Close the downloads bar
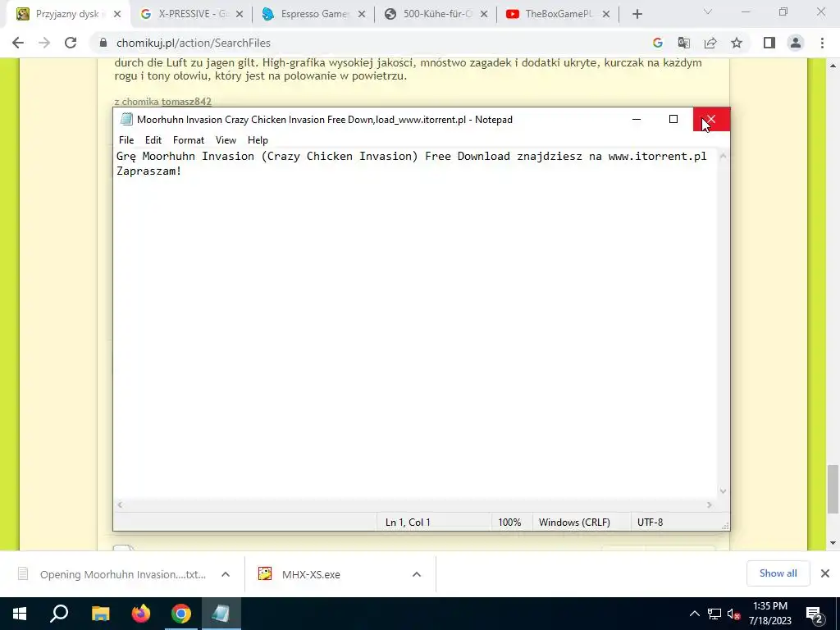 click(x=825, y=573)
